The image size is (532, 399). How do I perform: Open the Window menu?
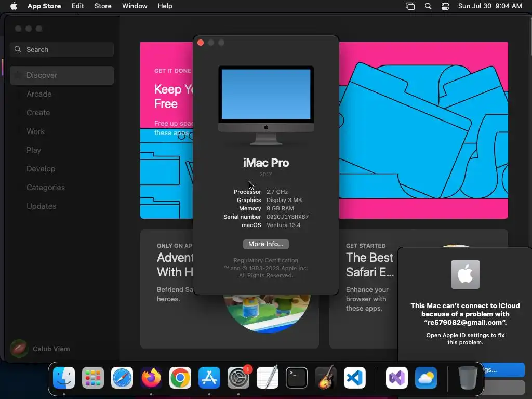135,6
